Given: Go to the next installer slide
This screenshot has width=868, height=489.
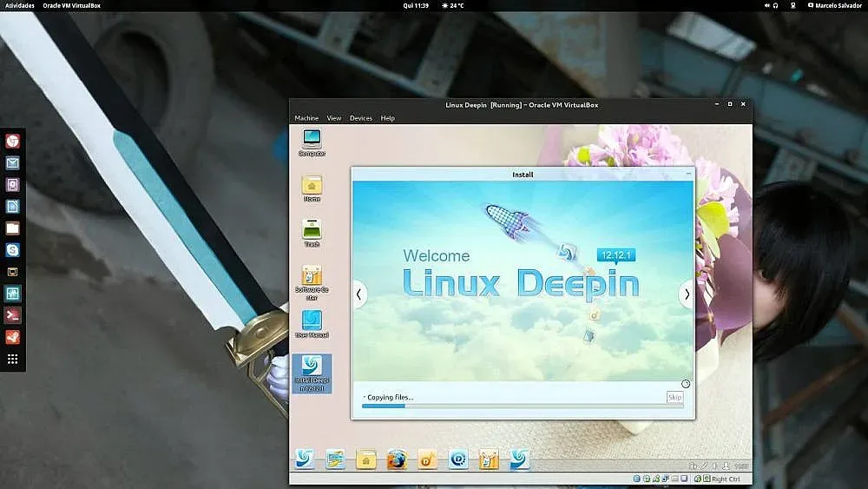Looking at the screenshot, I should pos(687,294).
